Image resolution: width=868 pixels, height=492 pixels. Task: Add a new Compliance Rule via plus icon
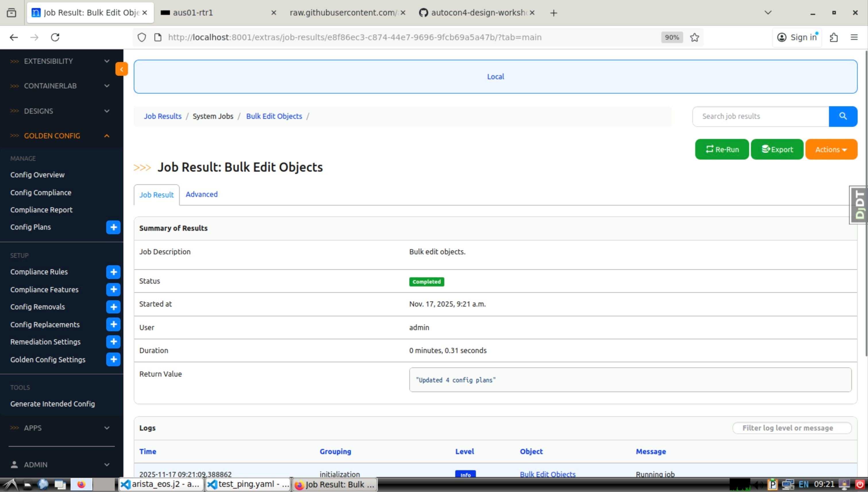(x=113, y=272)
